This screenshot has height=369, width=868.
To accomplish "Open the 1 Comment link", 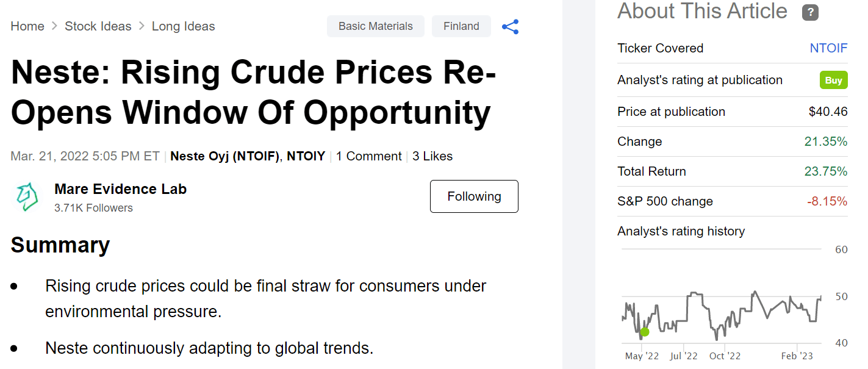I will 368,156.
